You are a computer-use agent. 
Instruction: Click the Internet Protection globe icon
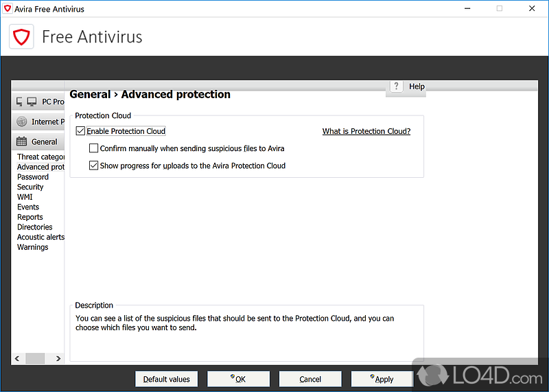click(22, 122)
